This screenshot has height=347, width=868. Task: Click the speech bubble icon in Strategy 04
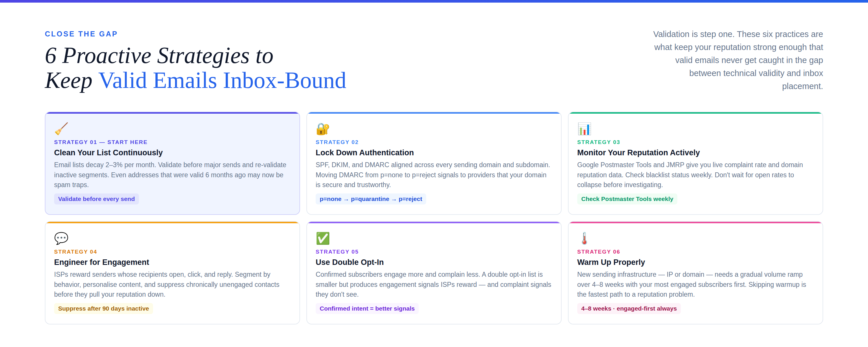(61, 238)
